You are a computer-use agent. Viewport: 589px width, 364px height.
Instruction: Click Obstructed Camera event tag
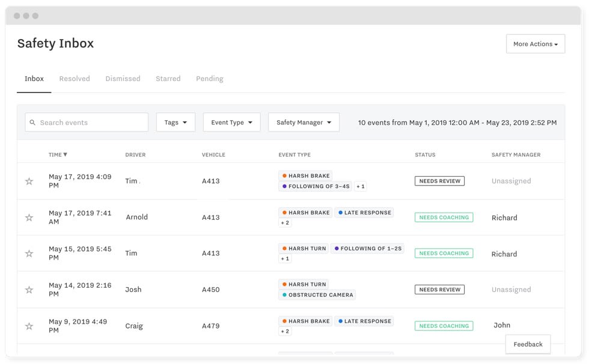coord(317,295)
